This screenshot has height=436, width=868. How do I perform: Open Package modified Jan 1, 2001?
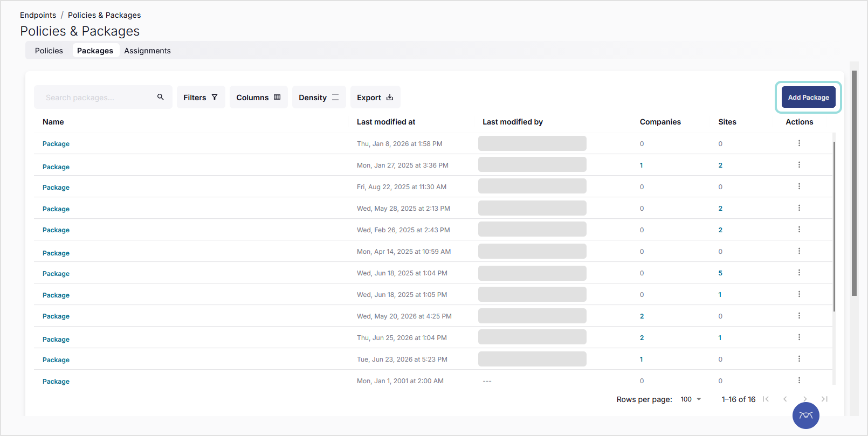click(x=56, y=382)
